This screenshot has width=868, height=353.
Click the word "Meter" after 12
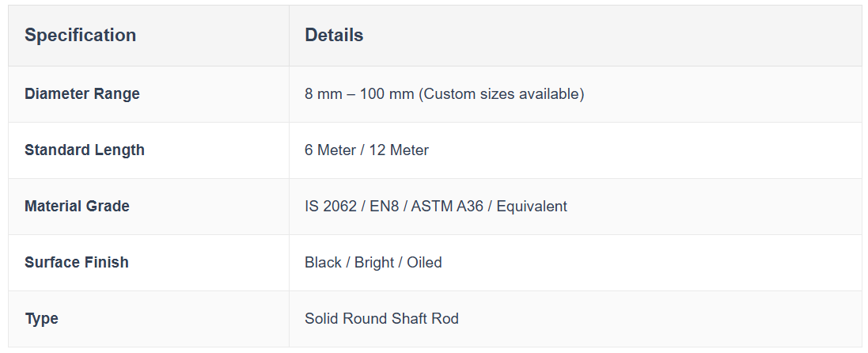[x=409, y=150]
